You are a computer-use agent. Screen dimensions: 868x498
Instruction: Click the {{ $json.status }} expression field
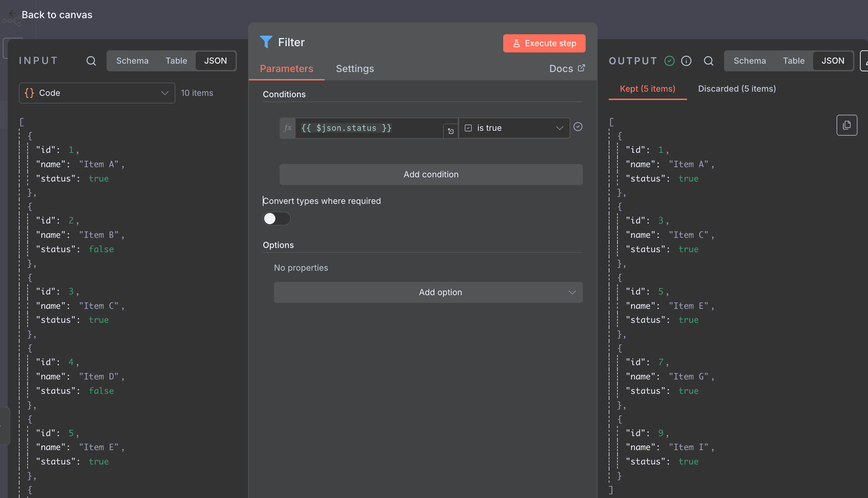(x=367, y=128)
